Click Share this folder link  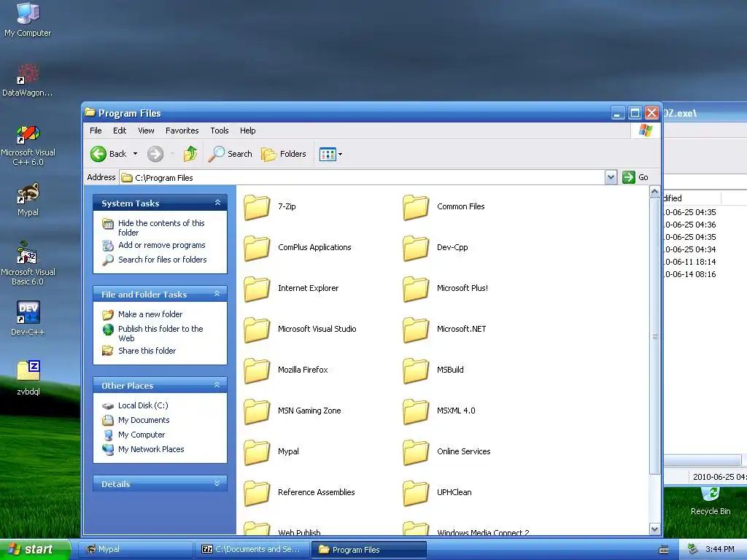point(147,351)
